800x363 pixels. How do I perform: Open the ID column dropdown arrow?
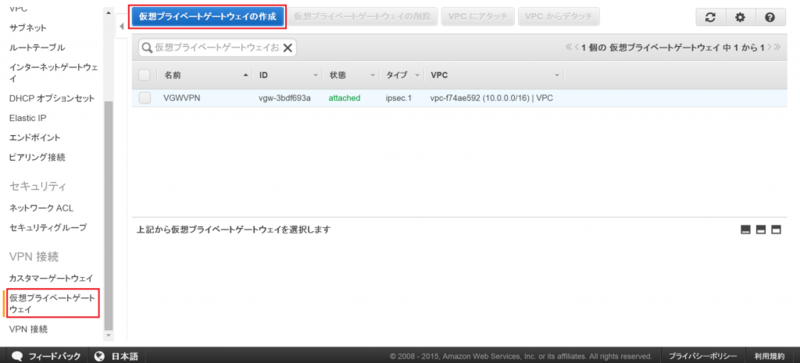coord(315,76)
